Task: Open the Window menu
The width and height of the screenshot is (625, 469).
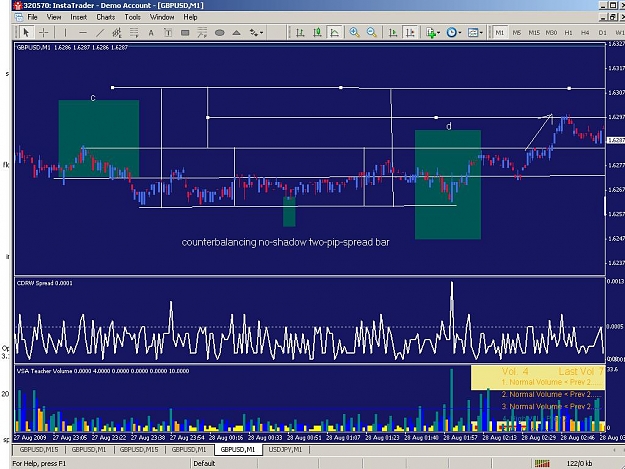Action: 162,17
